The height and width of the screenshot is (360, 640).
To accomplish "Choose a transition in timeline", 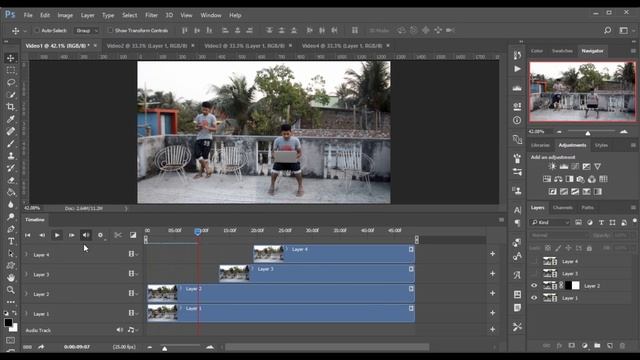I will click(x=133, y=235).
